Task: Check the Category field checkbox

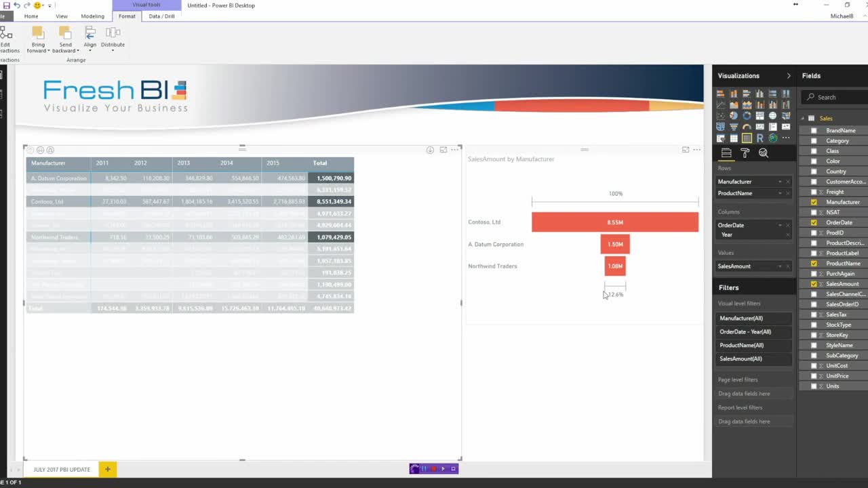Action: [813, 140]
